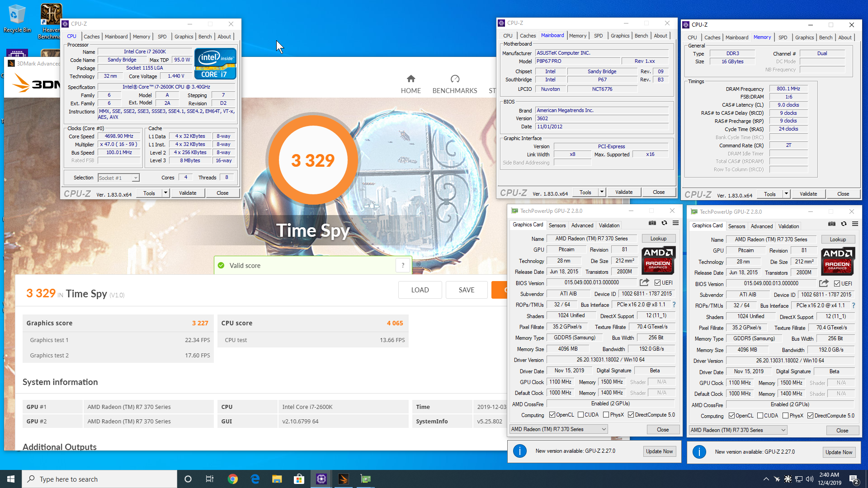868x488 pixels.
Task: Expand Tools dropdown arrow in CPU-Z Mainboard window
Action: 602,192
